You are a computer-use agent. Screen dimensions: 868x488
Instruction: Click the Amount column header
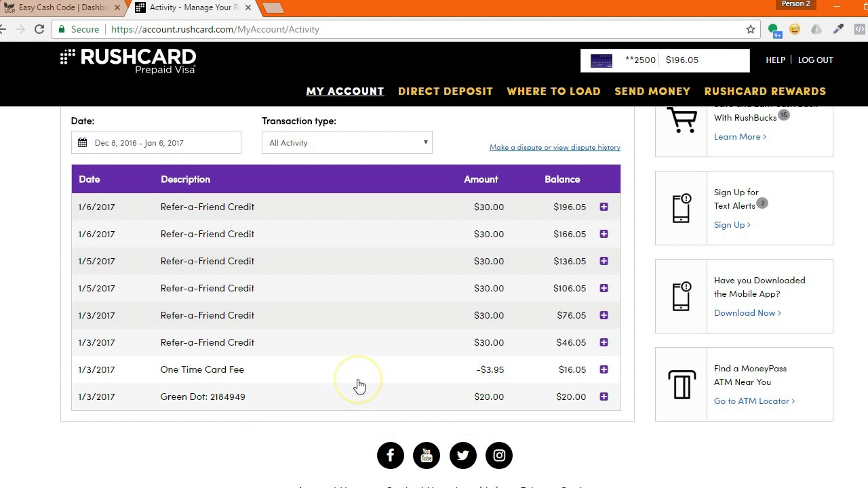pos(481,180)
